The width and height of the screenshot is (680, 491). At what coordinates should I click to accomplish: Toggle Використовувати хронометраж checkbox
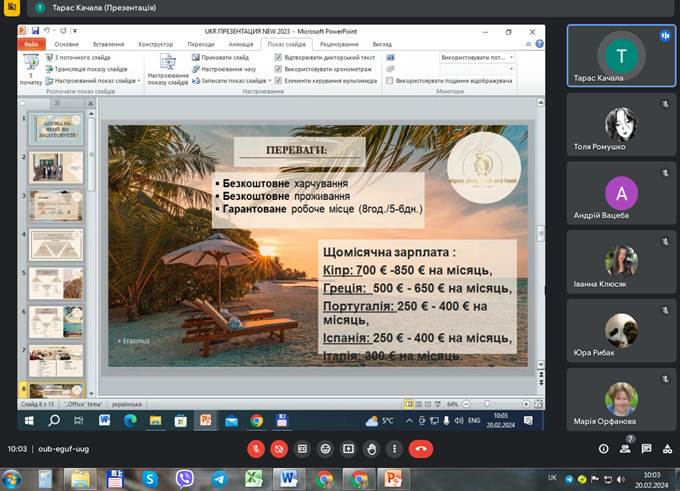(x=278, y=69)
